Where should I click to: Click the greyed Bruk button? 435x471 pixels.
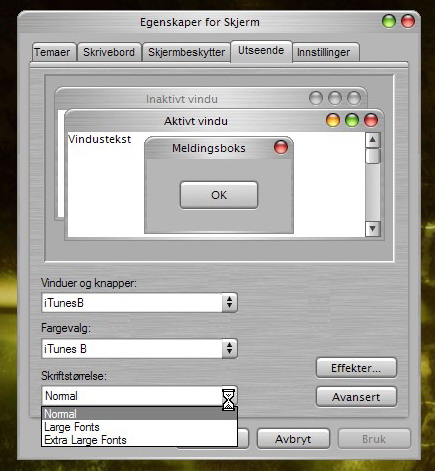(x=374, y=439)
